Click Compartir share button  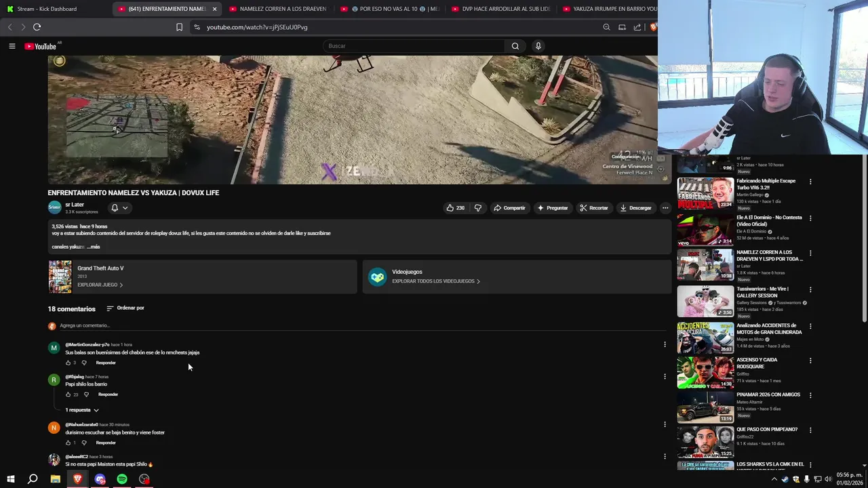(x=509, y=208)
